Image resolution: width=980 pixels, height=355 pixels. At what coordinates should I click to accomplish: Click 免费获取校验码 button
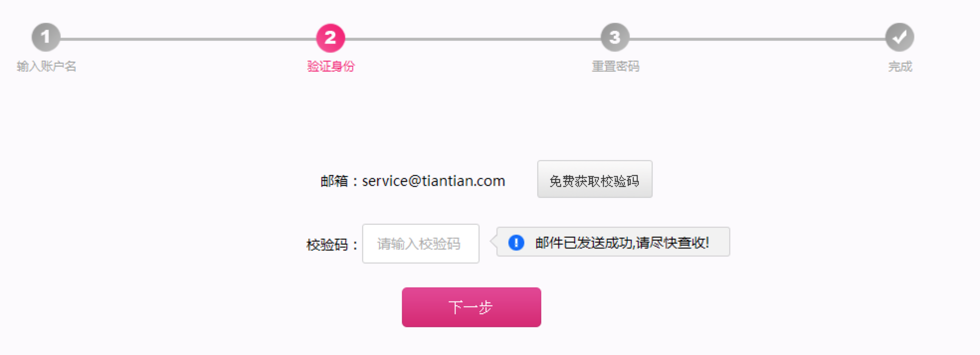coord(594,179)
